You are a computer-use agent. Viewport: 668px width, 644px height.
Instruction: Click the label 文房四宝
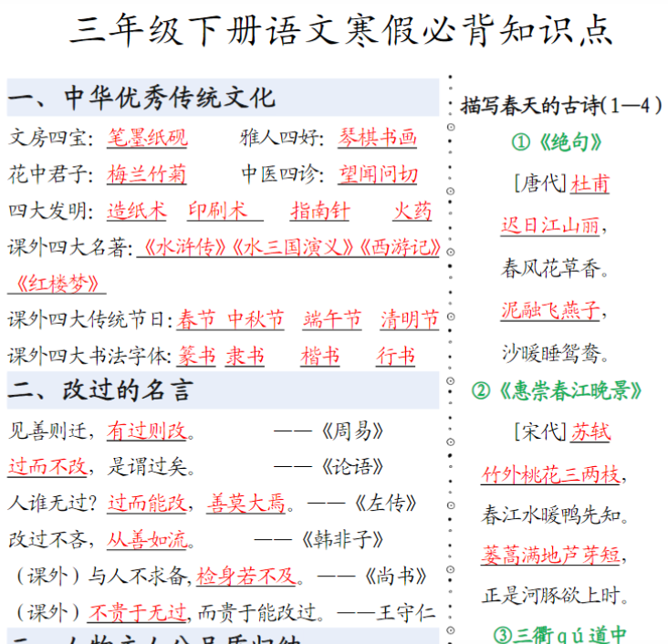[47, 138]
